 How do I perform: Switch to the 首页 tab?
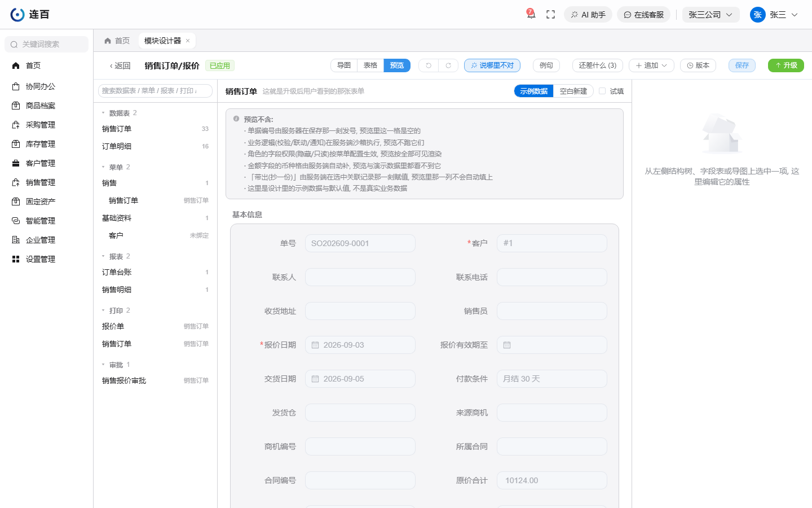117,41
